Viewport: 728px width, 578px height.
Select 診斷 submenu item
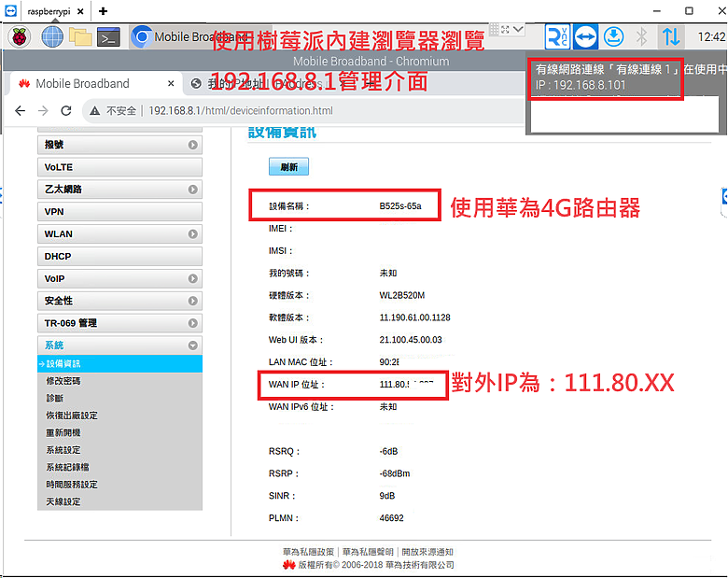tap(54, 398)
